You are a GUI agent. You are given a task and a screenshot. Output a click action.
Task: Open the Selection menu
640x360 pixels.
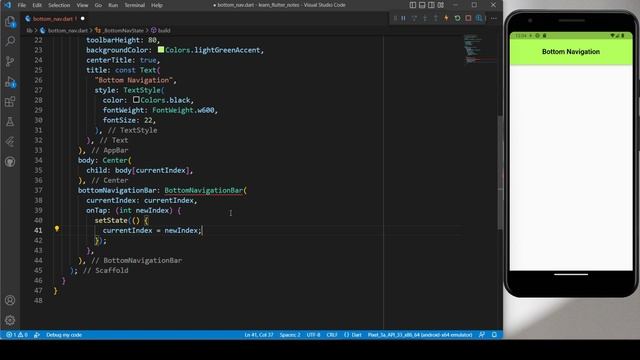tap(59, 5)
